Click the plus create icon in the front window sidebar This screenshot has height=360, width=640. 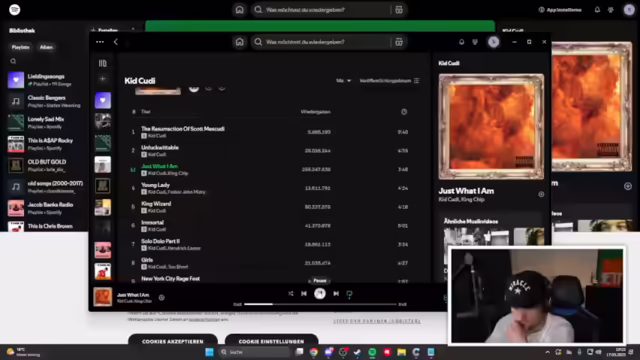(102, 79)
